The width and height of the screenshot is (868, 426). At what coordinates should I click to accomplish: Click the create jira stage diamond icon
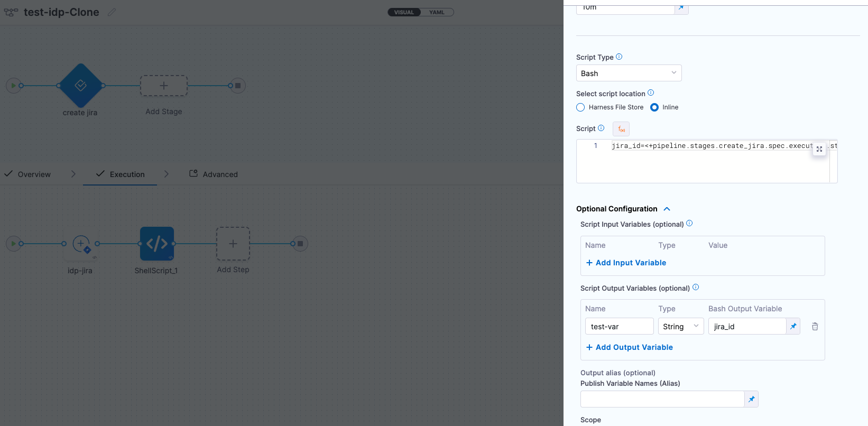click(x=80, y=85)
